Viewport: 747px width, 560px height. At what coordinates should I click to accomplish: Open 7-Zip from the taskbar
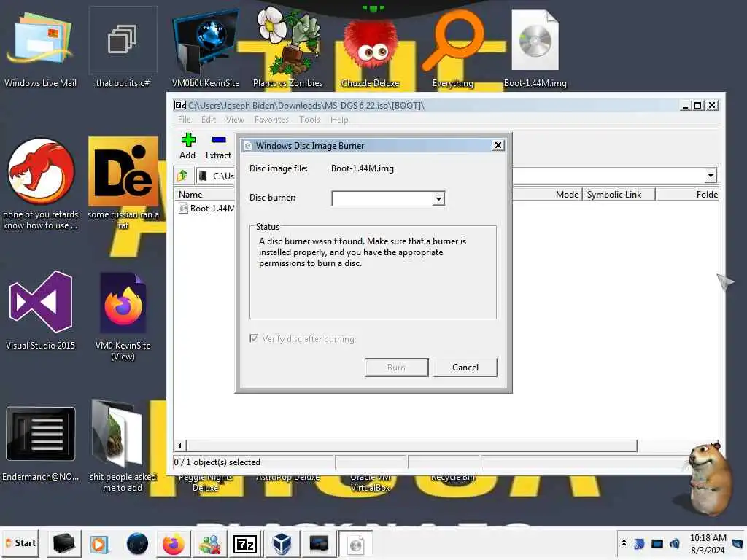click(x=245, y=544)
